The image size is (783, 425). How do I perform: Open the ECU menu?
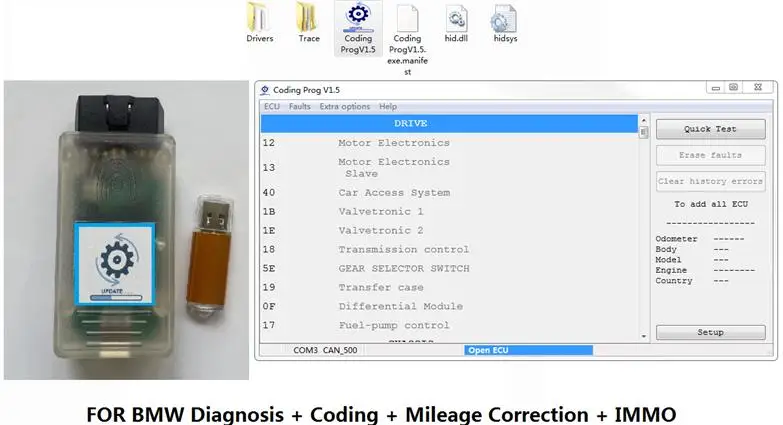(272, 106)
